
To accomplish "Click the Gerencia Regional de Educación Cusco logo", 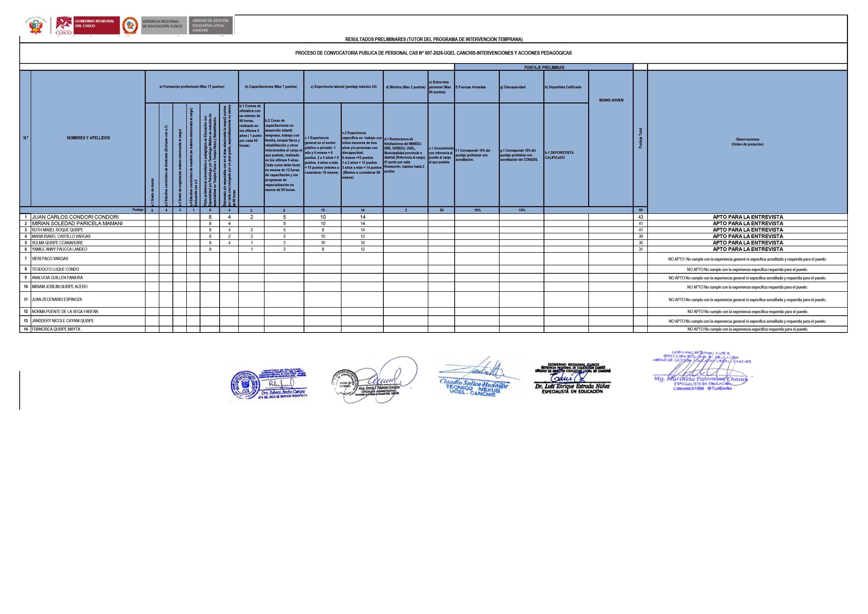I will point(164,25).
